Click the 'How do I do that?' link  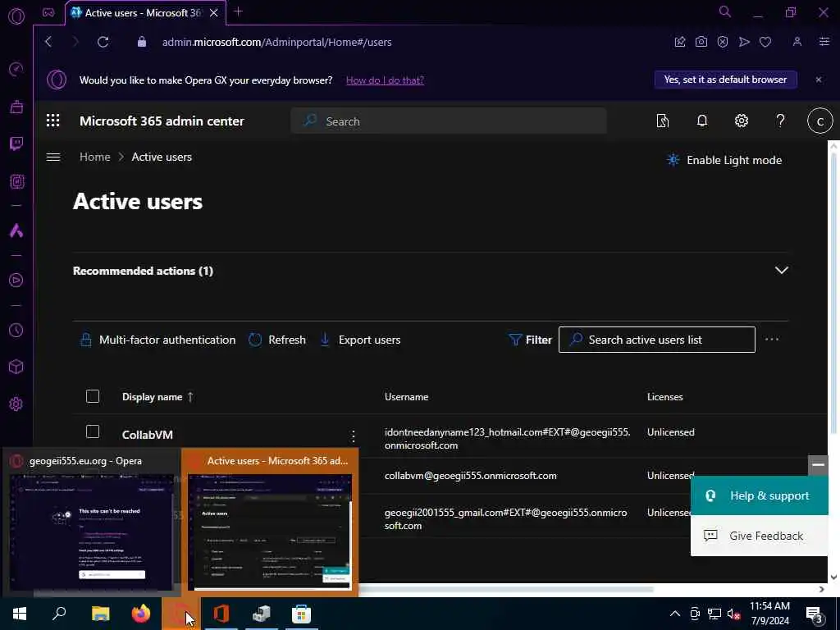coord(385,80)
